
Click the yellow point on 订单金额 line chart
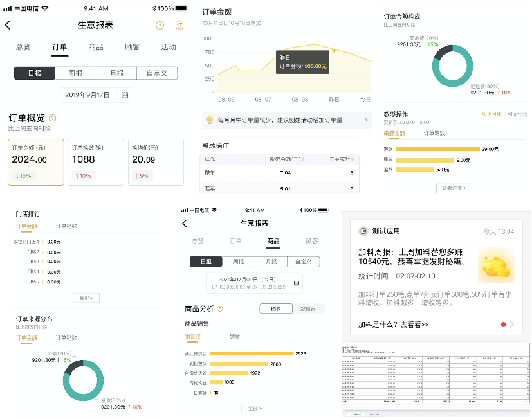333,50
